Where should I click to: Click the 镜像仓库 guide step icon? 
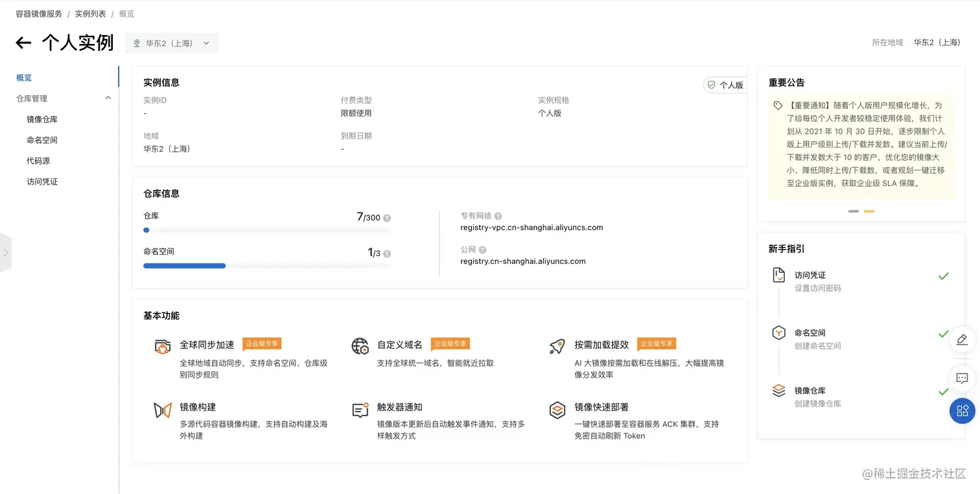tap(779, 391)
